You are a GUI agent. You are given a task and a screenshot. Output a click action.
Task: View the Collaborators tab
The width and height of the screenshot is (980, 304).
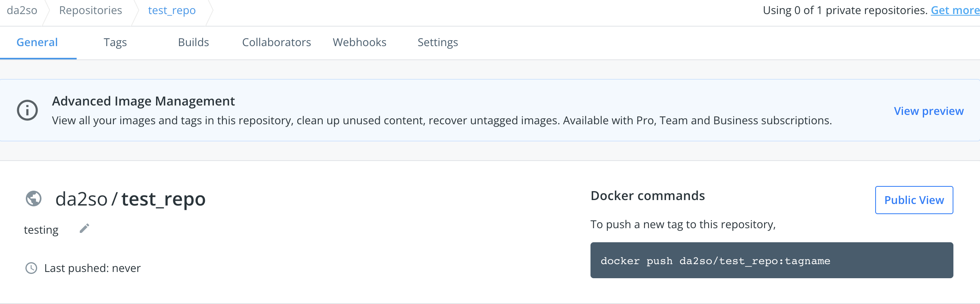pyautogui.click(x=276, y=42)
